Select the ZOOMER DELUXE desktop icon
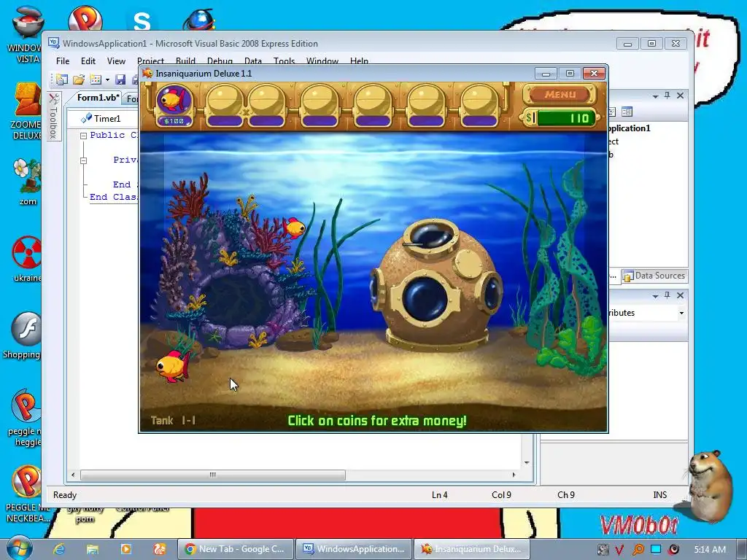 (26, 112)
